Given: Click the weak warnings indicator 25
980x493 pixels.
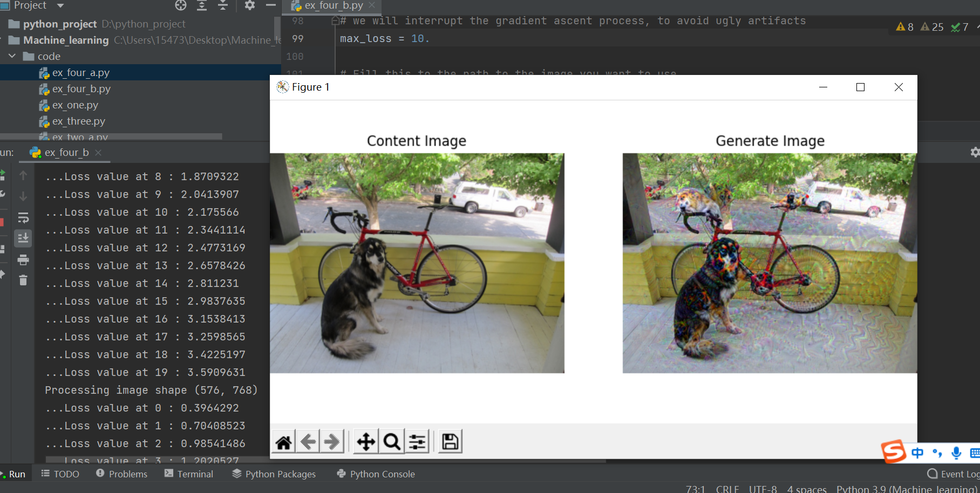Looking at the screenshot, I should pyautogui.click(x=932, y=27).
